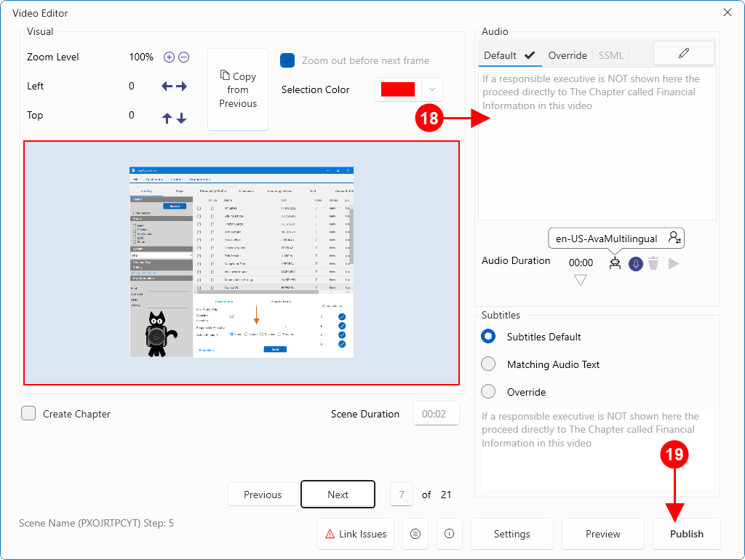
Task: Change voice using the person-swap icon
Action: [674, 238]
